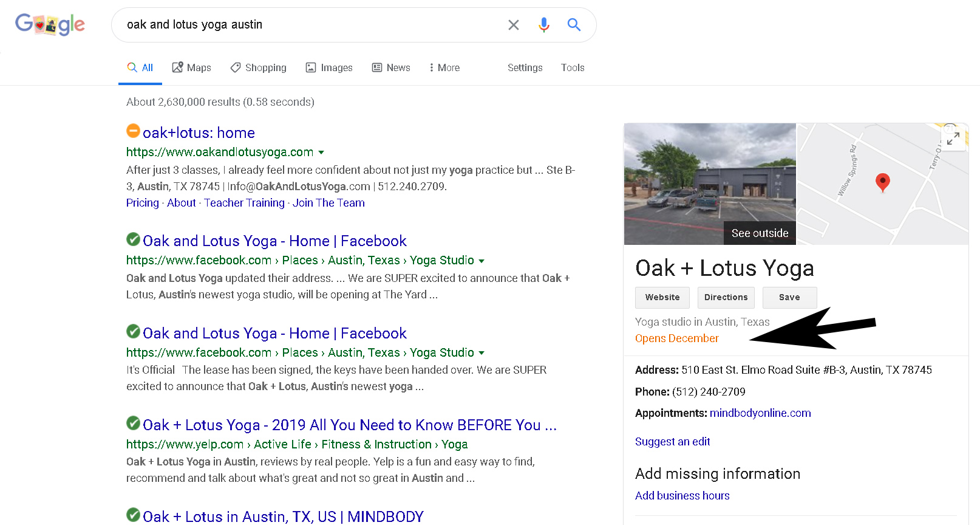Open the oak+lotus: home result

(199, 132)
